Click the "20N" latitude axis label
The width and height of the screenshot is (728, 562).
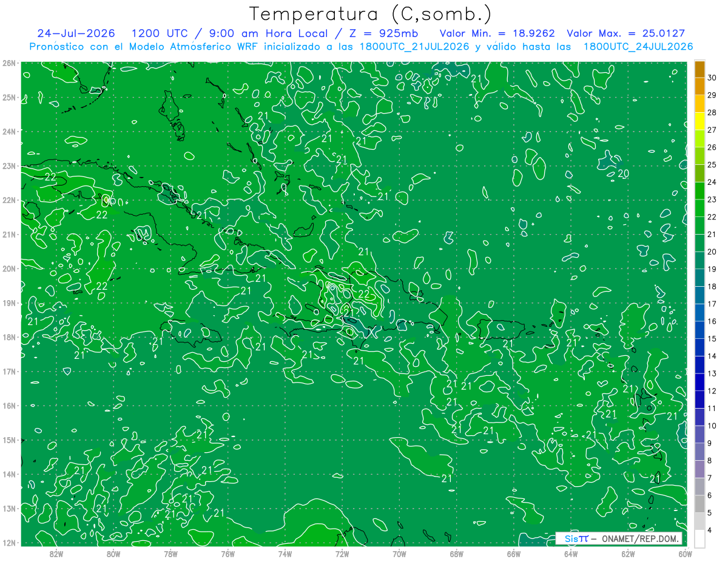point(8,269)
